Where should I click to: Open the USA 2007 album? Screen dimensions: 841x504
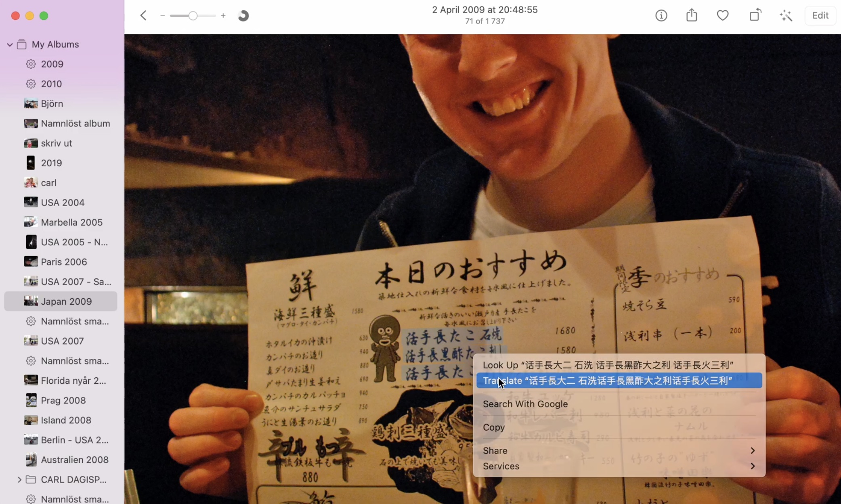point(61,341)
